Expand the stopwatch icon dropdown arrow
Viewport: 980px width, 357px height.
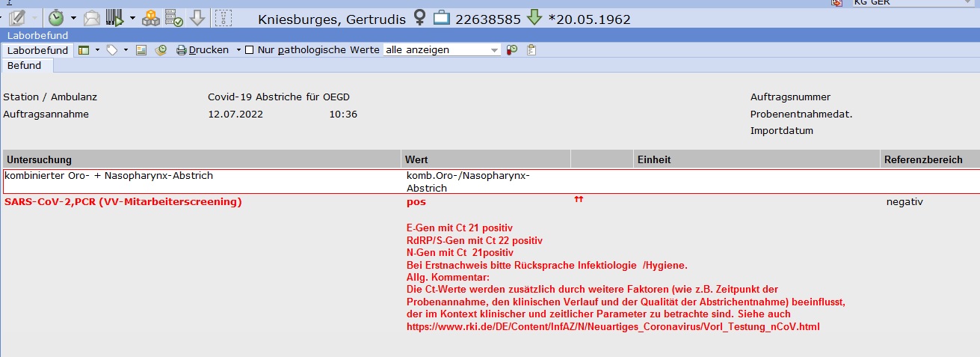73,18
